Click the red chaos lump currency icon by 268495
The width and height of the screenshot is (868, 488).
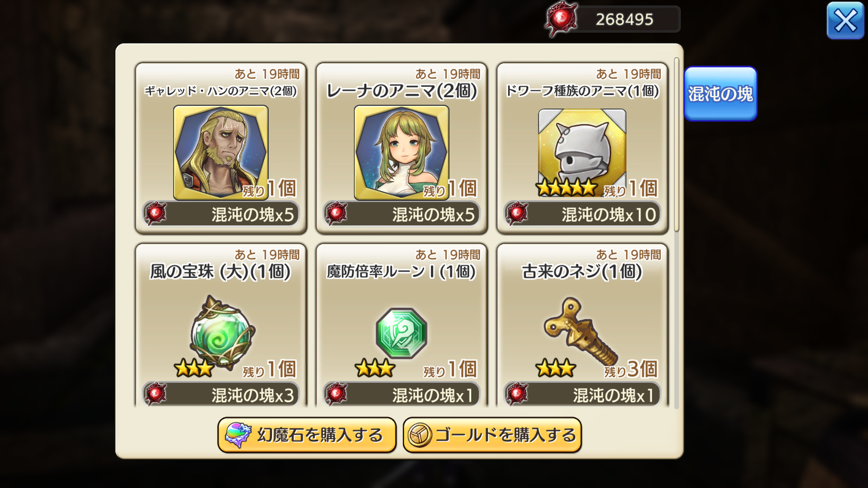[x=561, y=19]
